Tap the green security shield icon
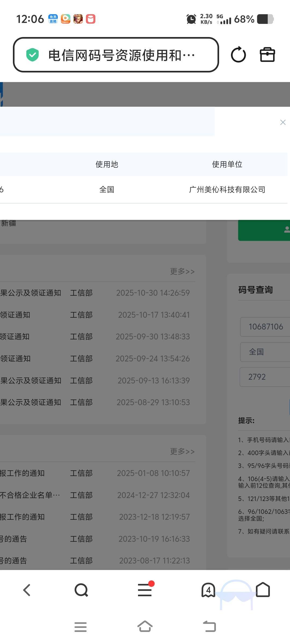This screenshot has height=644, width=290. point(32,55)
